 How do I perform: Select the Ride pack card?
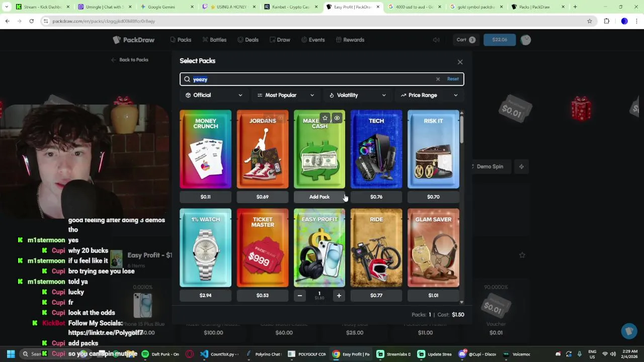(376, 248)
